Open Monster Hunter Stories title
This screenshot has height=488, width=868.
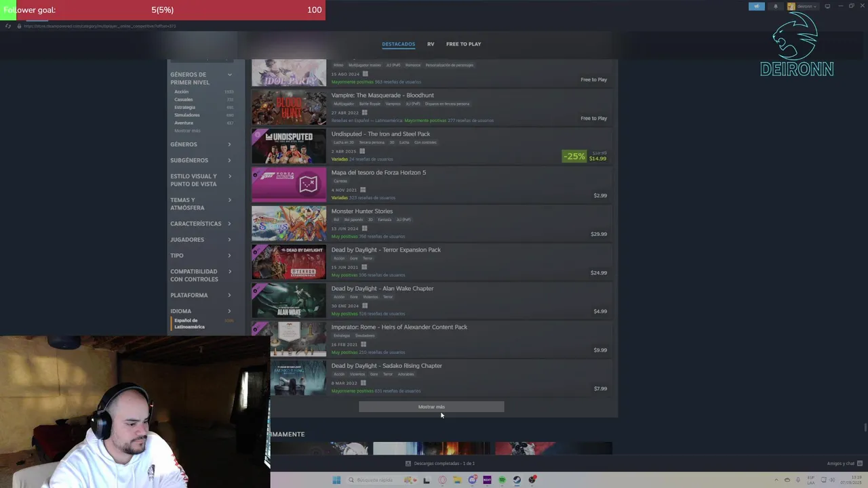tap(362, 211)
